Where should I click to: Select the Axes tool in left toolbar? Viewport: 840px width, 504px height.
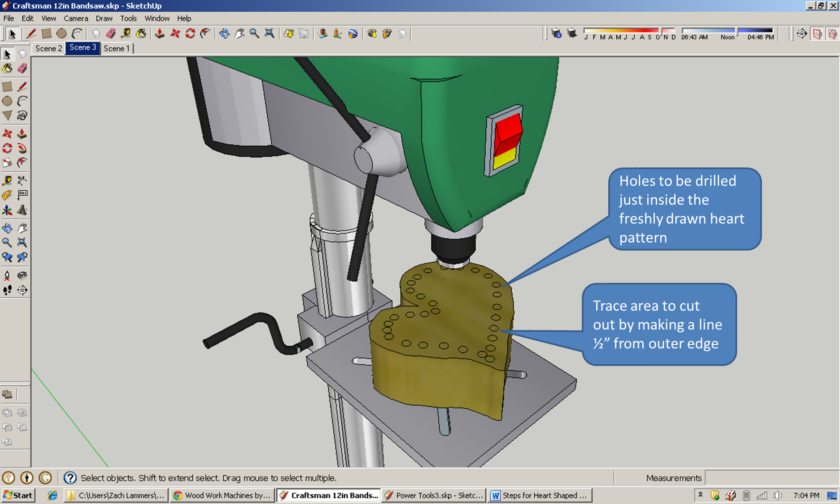pos(7,210)
